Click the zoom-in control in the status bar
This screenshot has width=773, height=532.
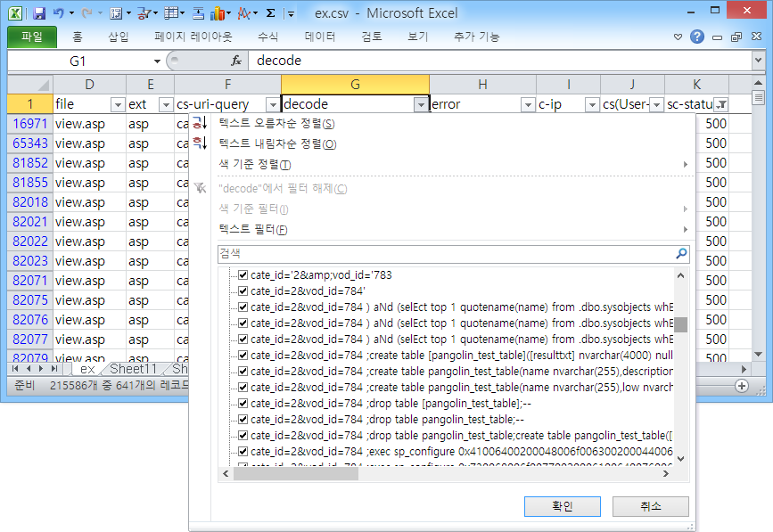(x=741, y=387)
